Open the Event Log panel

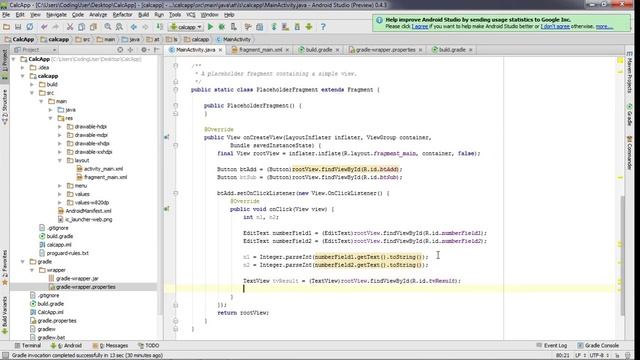(x=551, y=345)
